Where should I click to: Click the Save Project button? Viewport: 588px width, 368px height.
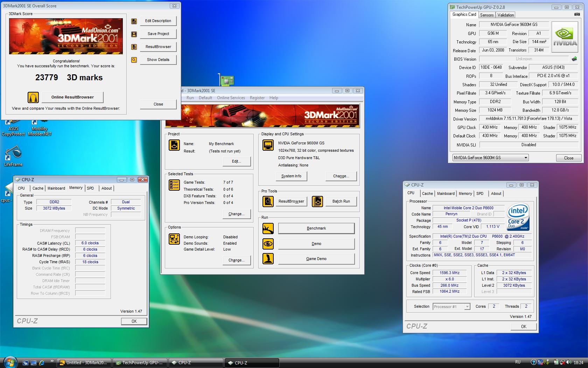(x=158, y=34)
